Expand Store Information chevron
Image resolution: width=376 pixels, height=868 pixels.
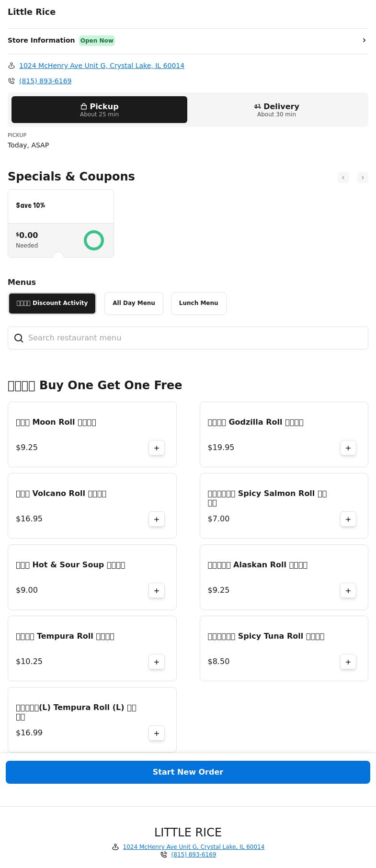click(364, 41)
